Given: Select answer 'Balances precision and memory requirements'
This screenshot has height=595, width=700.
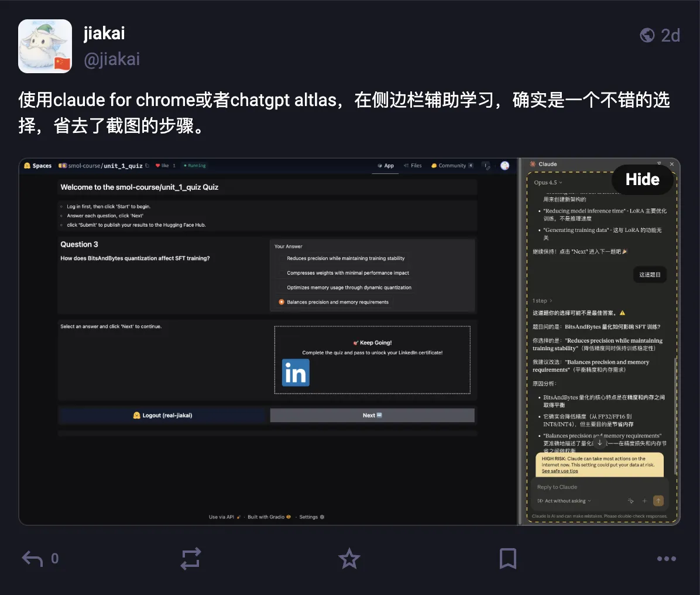Looking at the screenshot, I should click(x=282, y=302).
